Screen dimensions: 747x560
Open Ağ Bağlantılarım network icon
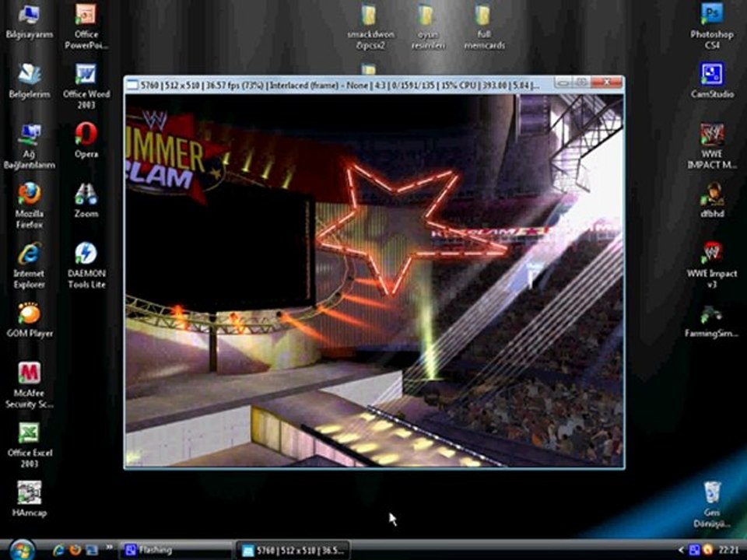coord(29,146)
